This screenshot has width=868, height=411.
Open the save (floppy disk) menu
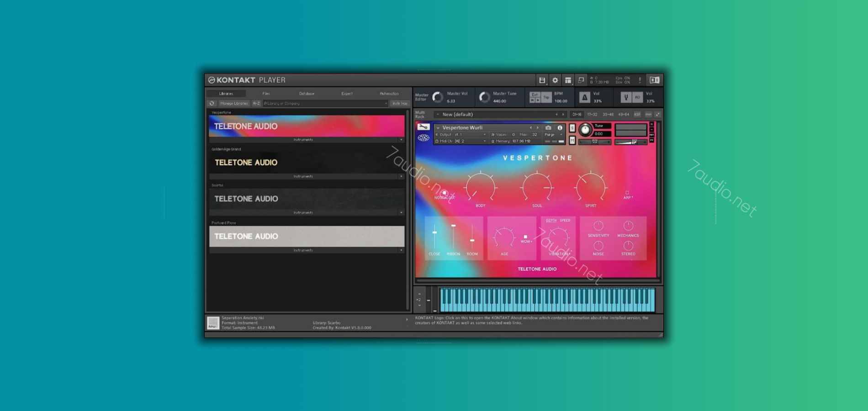pyautogui.click(x=542, y=80)
